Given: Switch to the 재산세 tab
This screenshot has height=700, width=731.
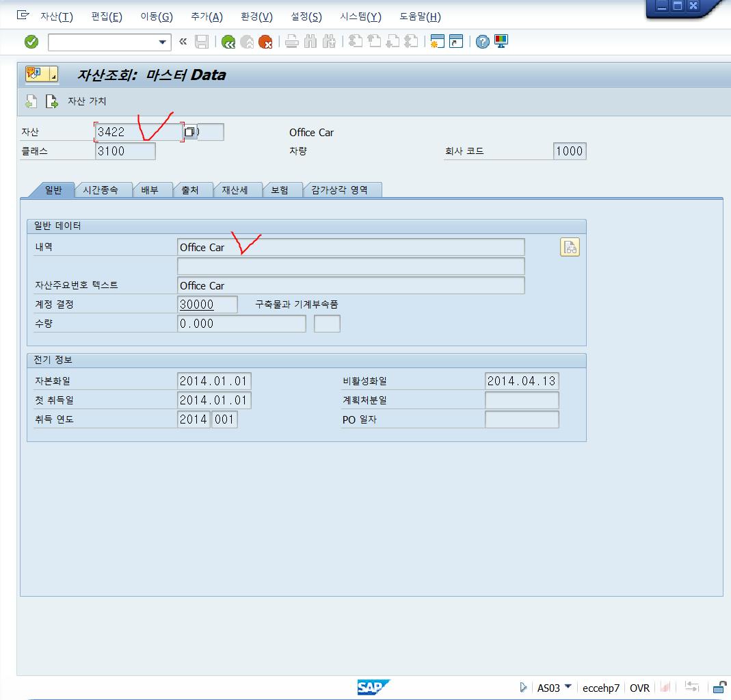Looking at the screenshot, I should click(x=235, y=190).
